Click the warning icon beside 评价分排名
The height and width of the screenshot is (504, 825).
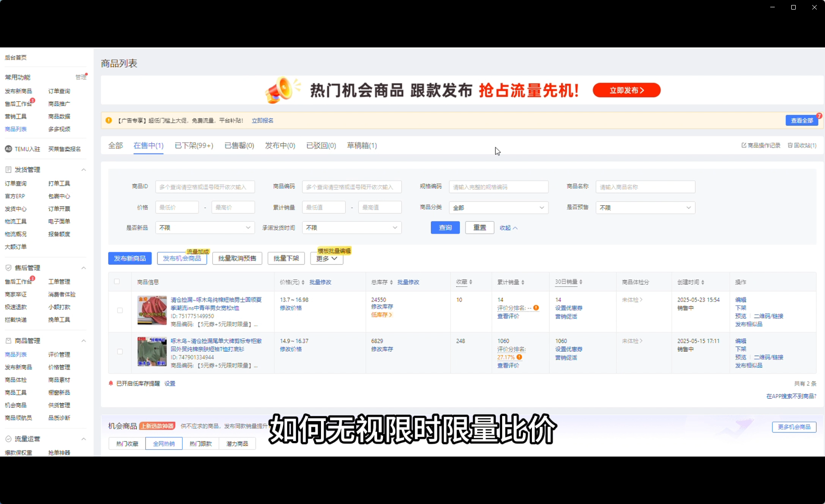pos(535,307)
